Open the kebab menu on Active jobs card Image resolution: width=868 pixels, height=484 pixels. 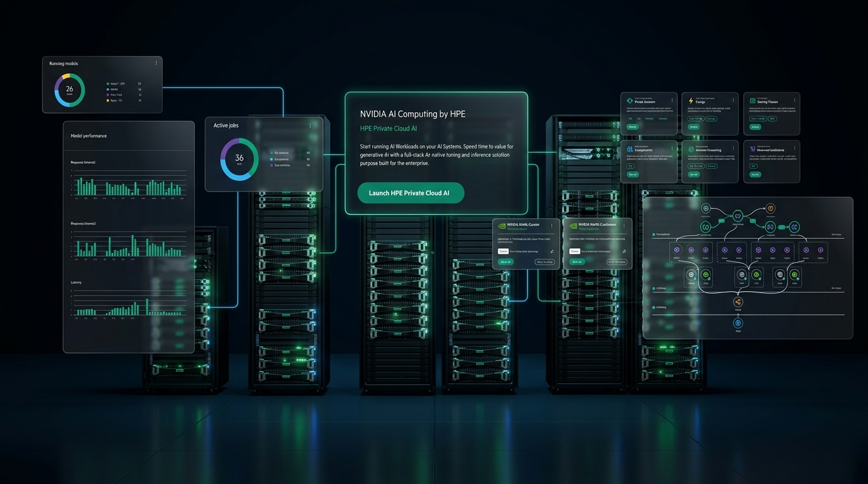310,125
